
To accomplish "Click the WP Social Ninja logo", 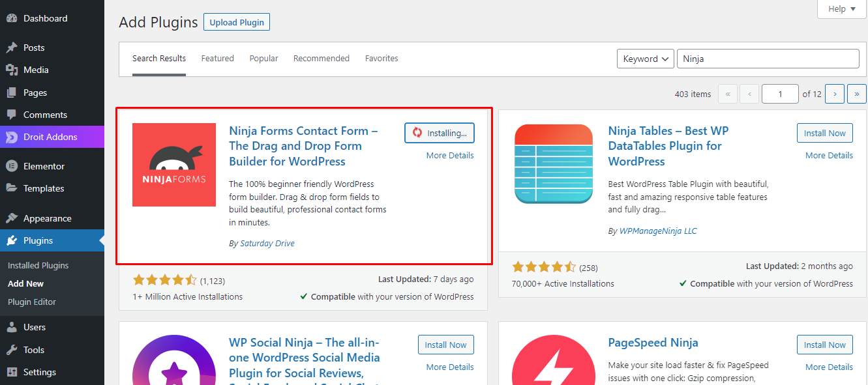I will (174, 360).
